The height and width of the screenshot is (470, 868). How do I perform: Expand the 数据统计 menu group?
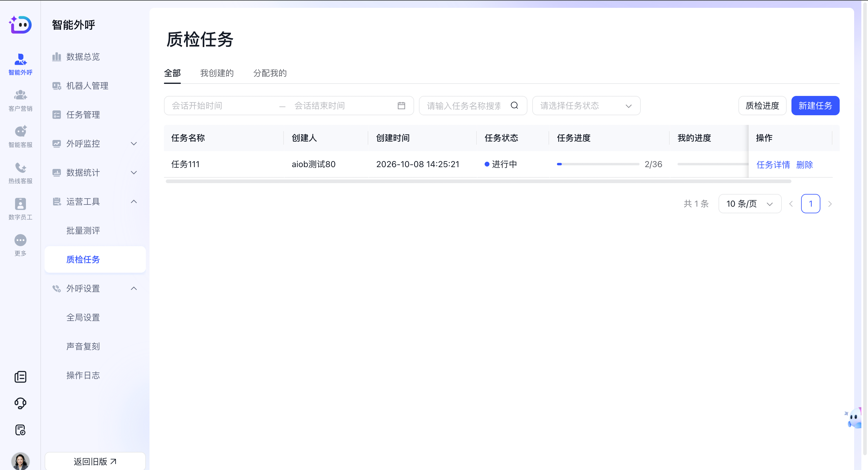pyautogui.click(x=95, y=173)
